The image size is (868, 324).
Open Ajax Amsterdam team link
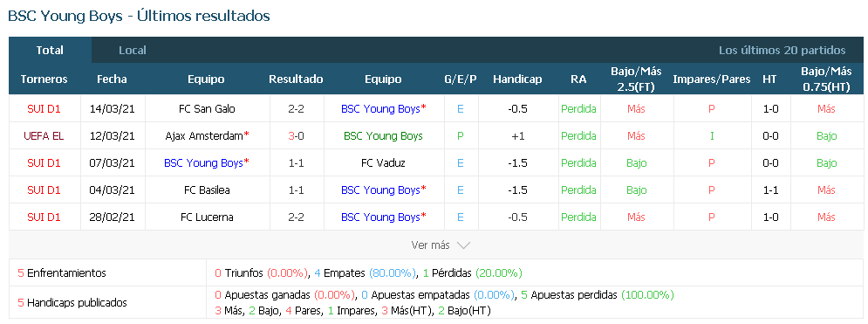tap(208, 136)
